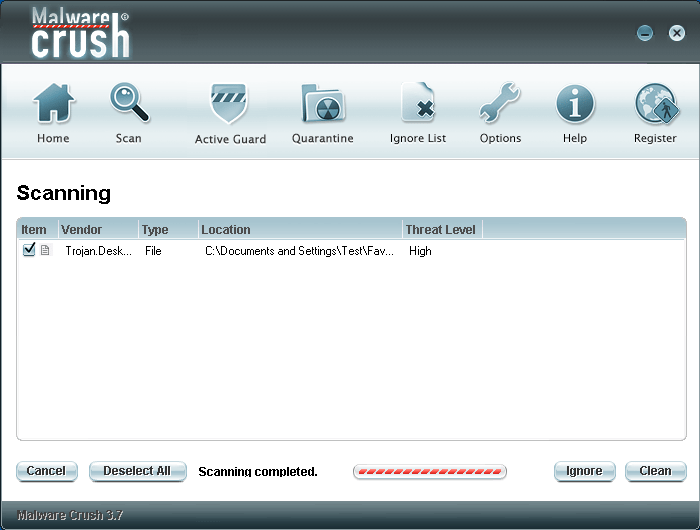
Task: Click the Help info icon
Action: point(575,104)
